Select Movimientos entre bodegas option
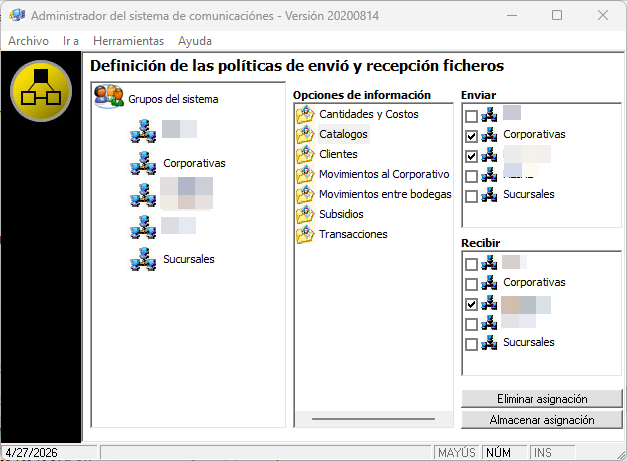627x461 pixels. (x=385, y=194)
